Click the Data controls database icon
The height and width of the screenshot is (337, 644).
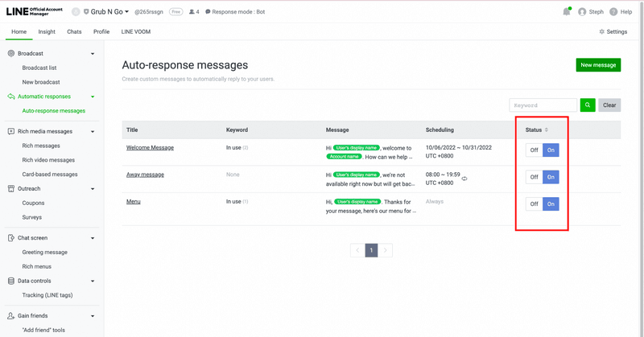(11, 282)
